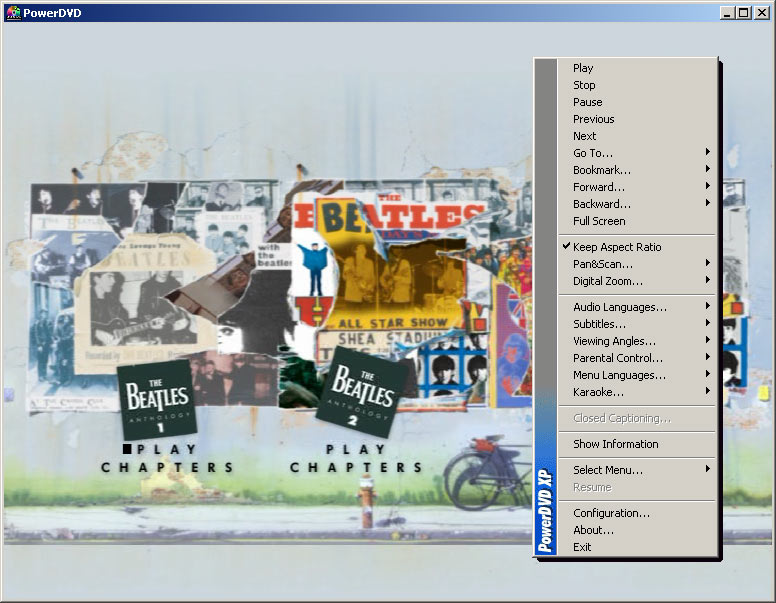Screen dimensions: 776x603
Task: Expand the Subtitles submenu arrow
Action: tap(708, 323)
